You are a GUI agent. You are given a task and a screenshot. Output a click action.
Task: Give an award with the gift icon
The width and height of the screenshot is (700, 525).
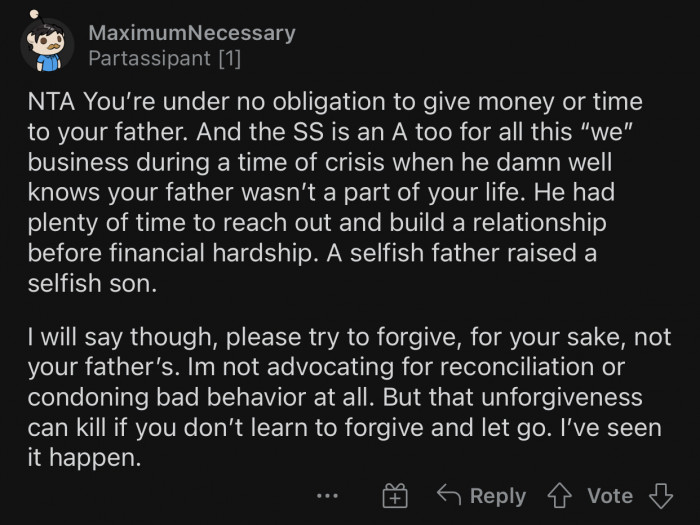pyautogui.click(x=396, y=496)
